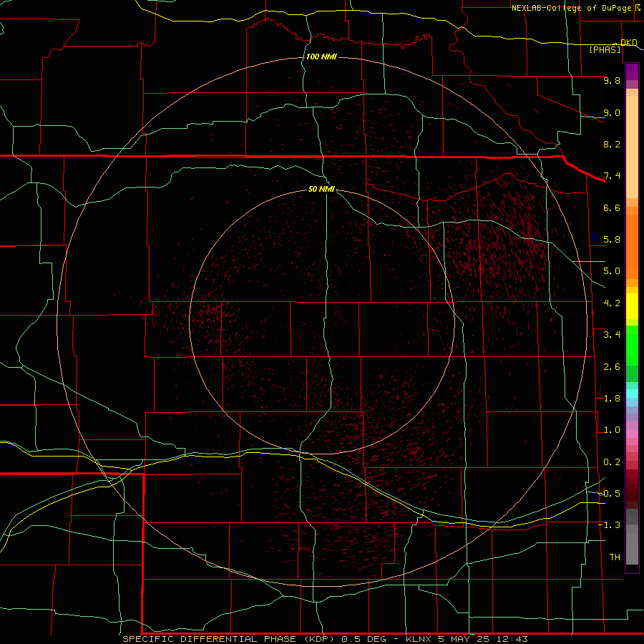
Task: Click the 9.8 color scale value
Action: pyautogui.click(x=612, y=80)
